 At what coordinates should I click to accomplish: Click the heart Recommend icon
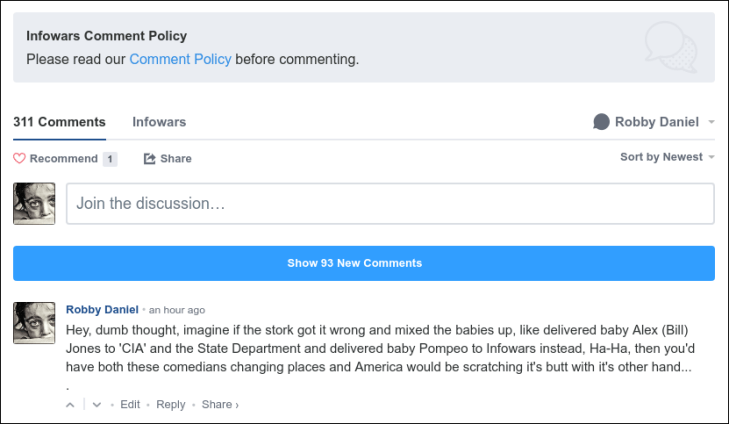coord(19,158)
